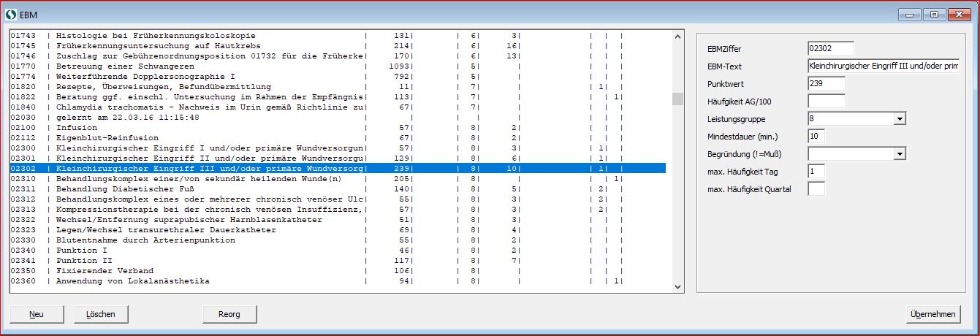Click into the EBM-Text field

click(x=883, y=66)
